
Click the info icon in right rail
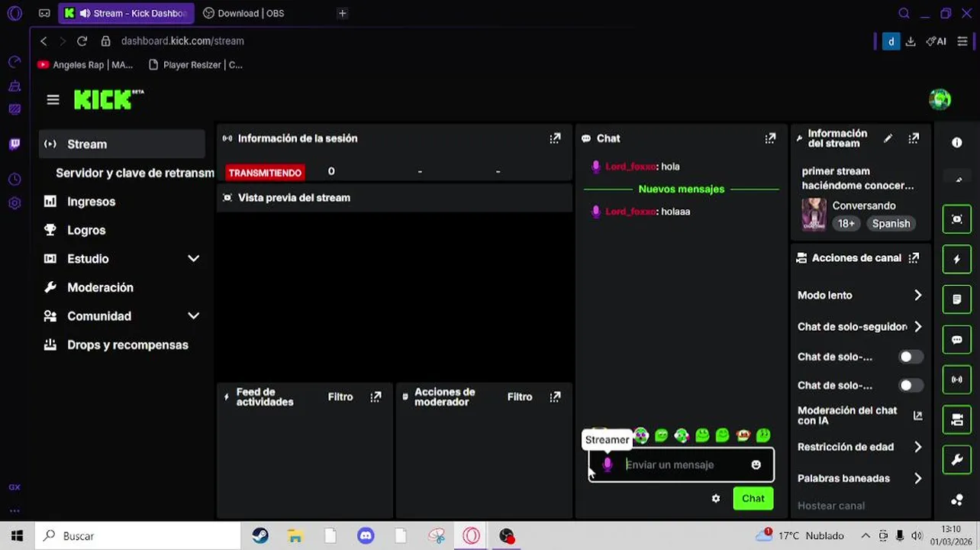pos(957,143)
